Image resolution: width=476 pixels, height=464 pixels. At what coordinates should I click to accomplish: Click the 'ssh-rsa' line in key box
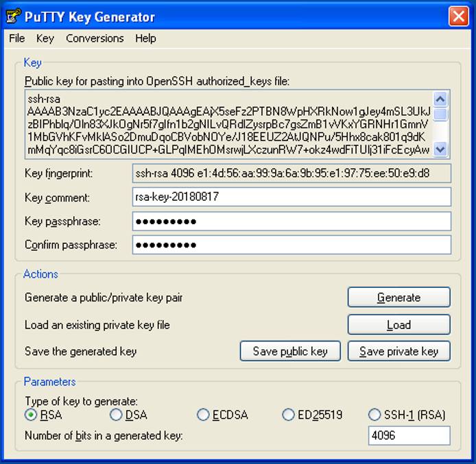point(44,99)
